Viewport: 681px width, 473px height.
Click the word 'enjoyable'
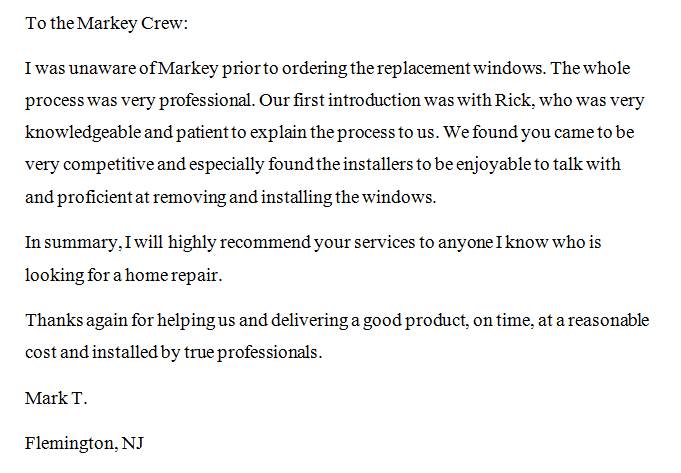[x=493, y=165]
